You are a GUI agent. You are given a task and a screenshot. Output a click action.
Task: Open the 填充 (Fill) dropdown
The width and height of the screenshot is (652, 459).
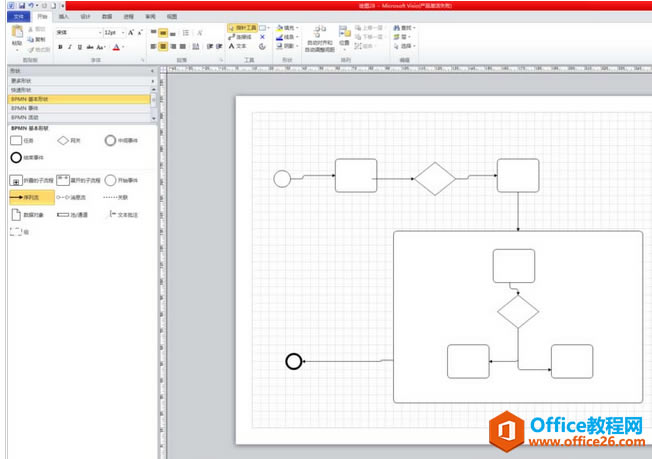289,27
